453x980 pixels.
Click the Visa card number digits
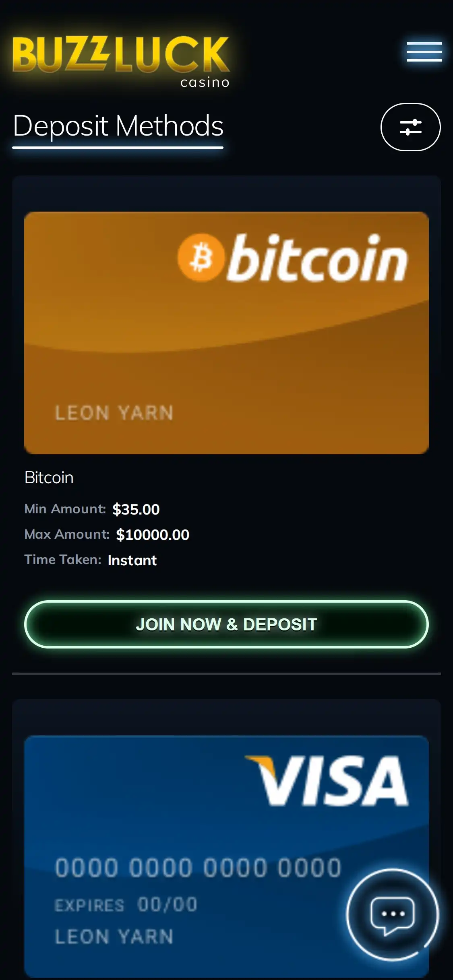coord(198,868)
